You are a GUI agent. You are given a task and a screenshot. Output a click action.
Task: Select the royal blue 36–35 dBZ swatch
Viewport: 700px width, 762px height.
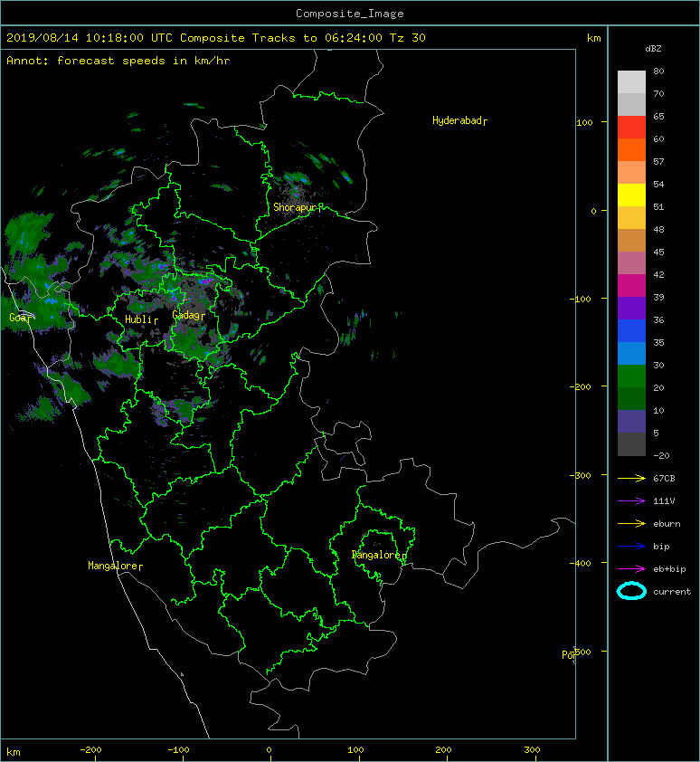(x=631, y=330)
